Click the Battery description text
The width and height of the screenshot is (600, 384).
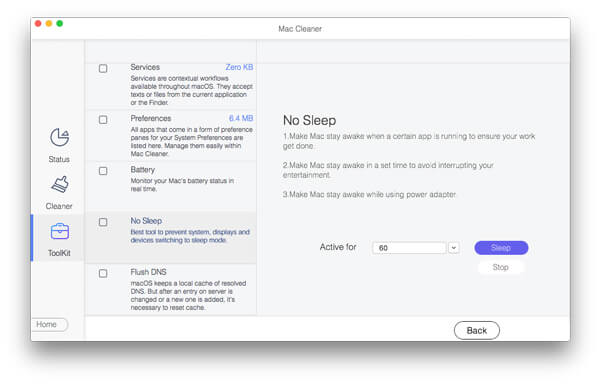tap(182, 185)
